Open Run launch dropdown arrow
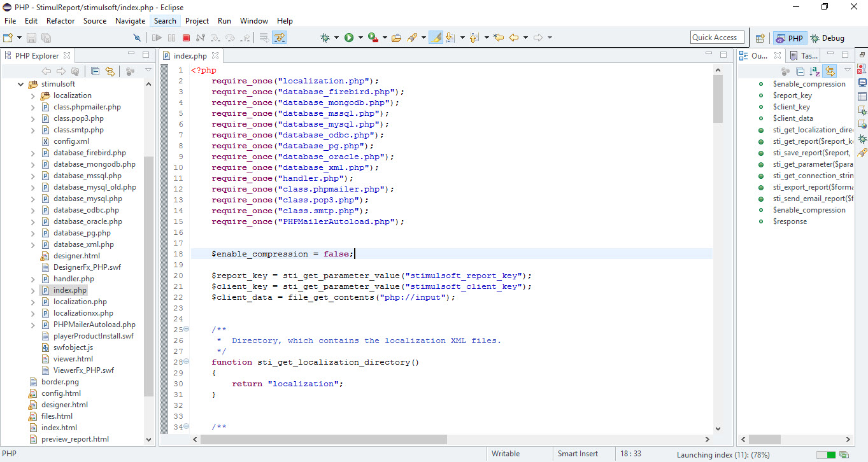Image resolution: width=868 pixels, height=462 pixels. 360,38
